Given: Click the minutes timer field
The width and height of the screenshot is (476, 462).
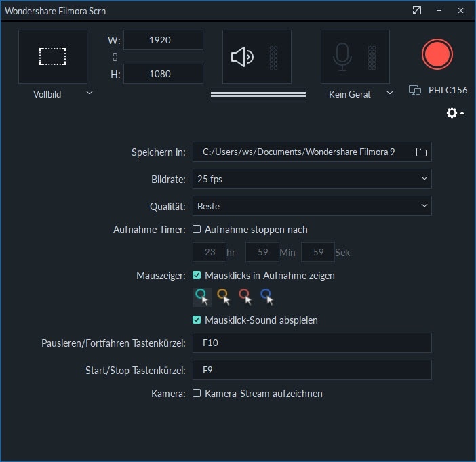Looking at the screenshot, I should coord(262,252).
